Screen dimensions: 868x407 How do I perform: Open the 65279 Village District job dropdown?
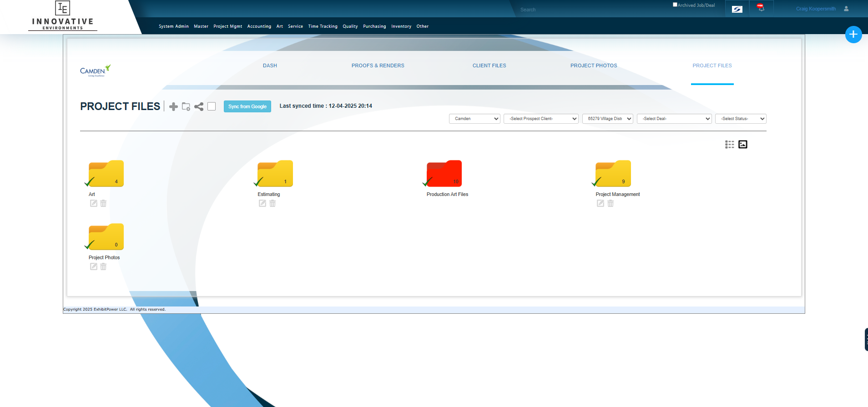pos(608,119)
